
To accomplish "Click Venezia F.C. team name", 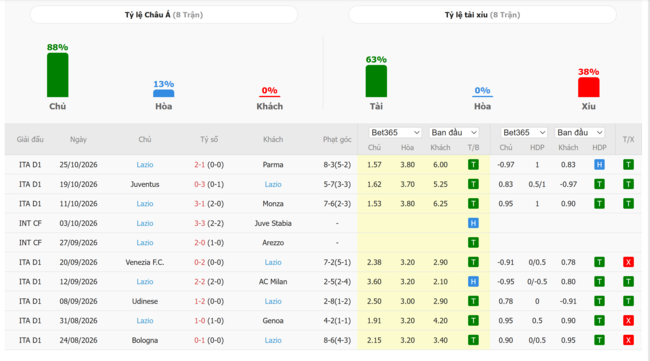I will [x=145, y=262].
